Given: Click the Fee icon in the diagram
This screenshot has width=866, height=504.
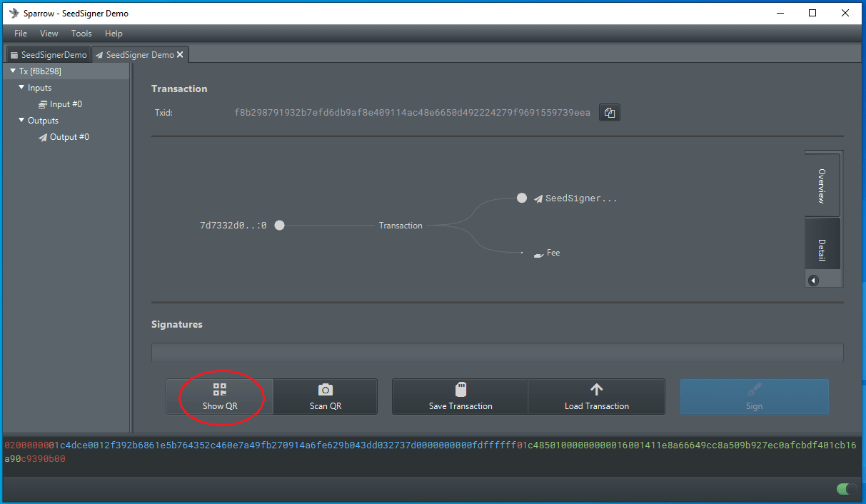Looking at the screenshot, I should click(540, 253).
